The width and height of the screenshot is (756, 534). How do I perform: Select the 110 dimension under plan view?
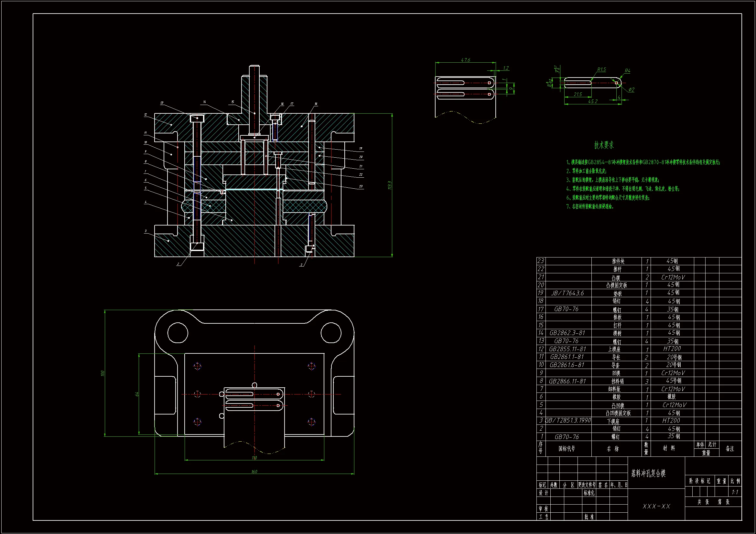[x=254, y=458]
